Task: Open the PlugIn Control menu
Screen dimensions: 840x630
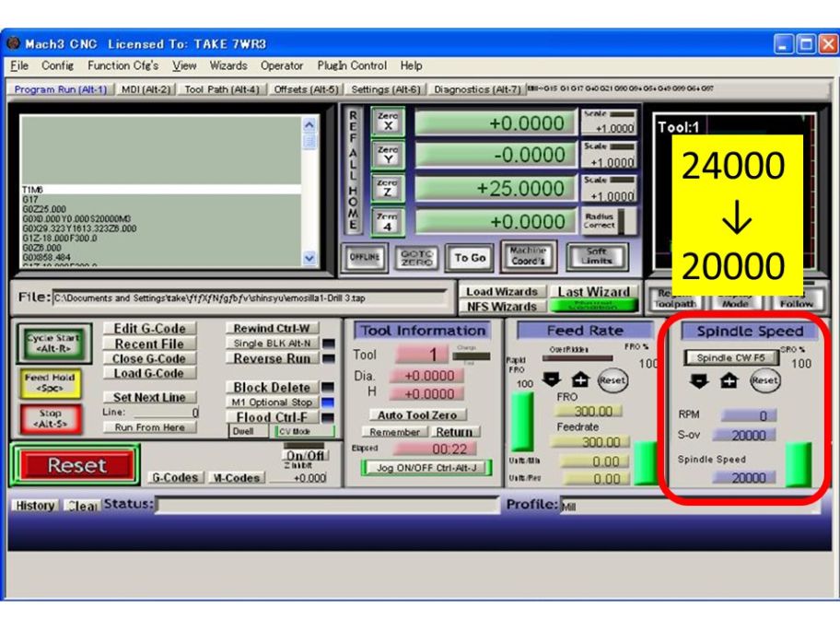Action: point(352,65)
